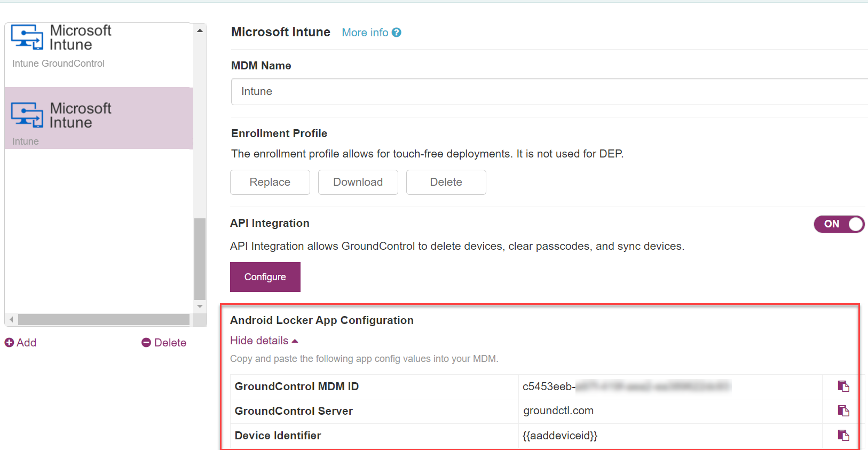868x450 pixels.
Task: Open the More info link
Action: click(365, 33)
